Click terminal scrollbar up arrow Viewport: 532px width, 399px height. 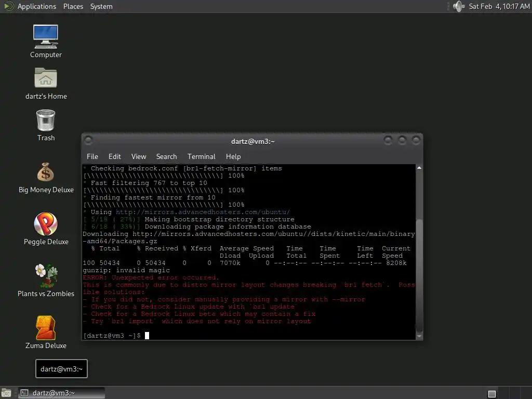(419, 168)
